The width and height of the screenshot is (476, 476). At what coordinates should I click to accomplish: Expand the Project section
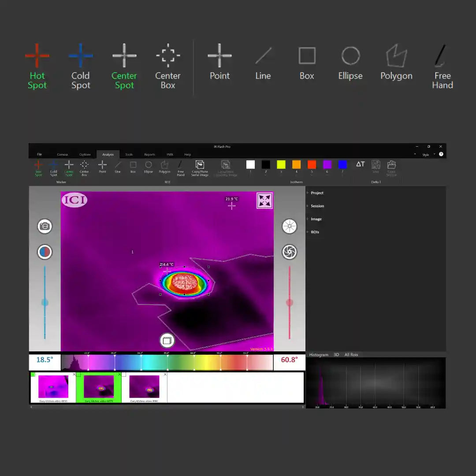[316, 193]
